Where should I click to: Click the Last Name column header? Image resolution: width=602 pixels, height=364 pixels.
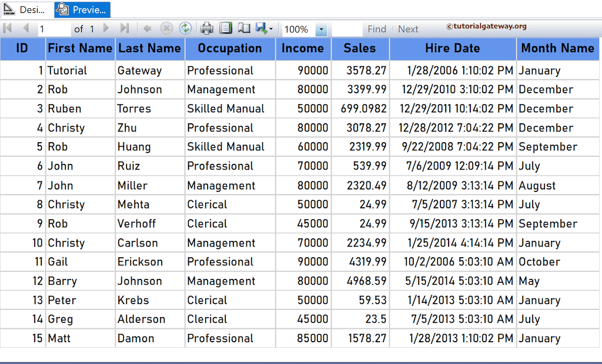pos(150,49)
